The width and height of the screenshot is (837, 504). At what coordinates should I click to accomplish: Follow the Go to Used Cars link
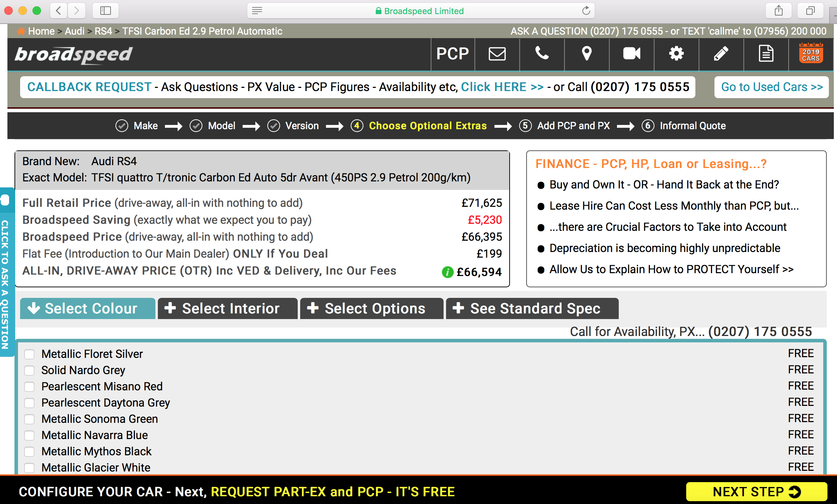[x=771, y=87]
